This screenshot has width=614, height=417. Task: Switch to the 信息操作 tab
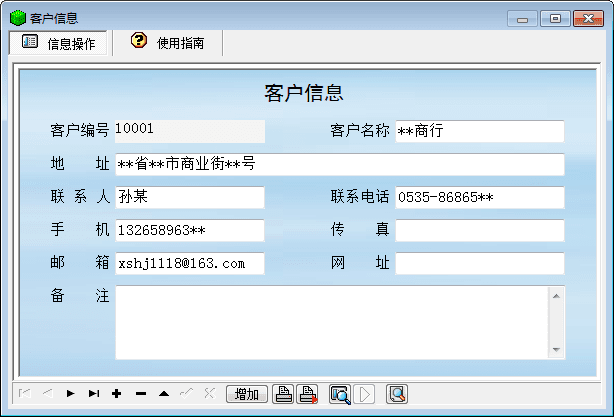point(59,43)
